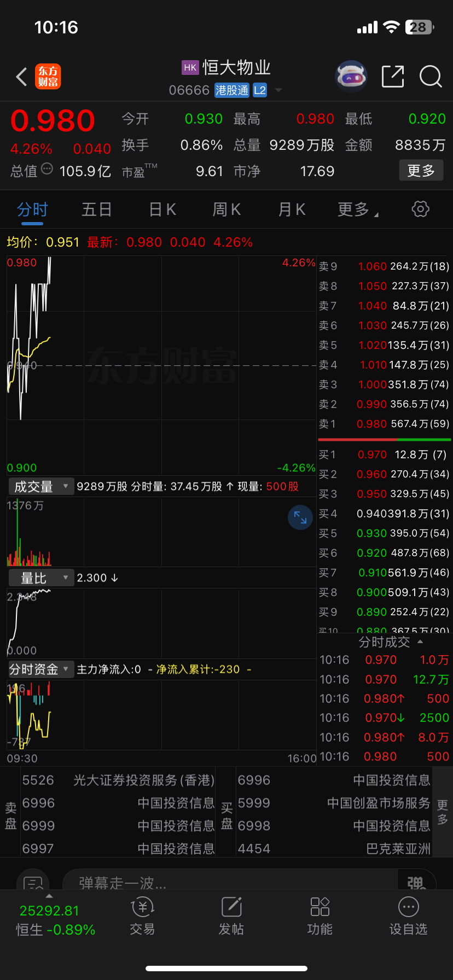This screenshot has width=453, height=980.
Task: Open the robot assistant avatar icon
Action: coord(351,77)
